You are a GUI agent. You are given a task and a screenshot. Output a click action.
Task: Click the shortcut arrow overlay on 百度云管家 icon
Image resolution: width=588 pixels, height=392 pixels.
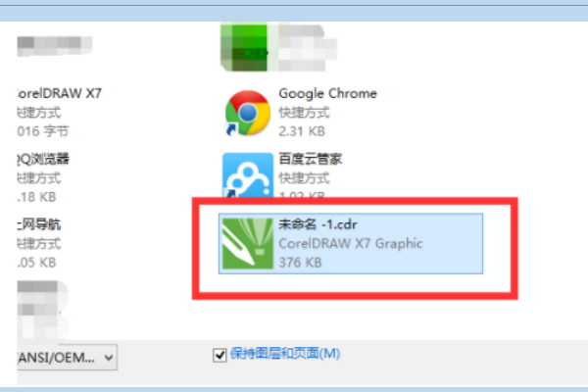point(229,193)
